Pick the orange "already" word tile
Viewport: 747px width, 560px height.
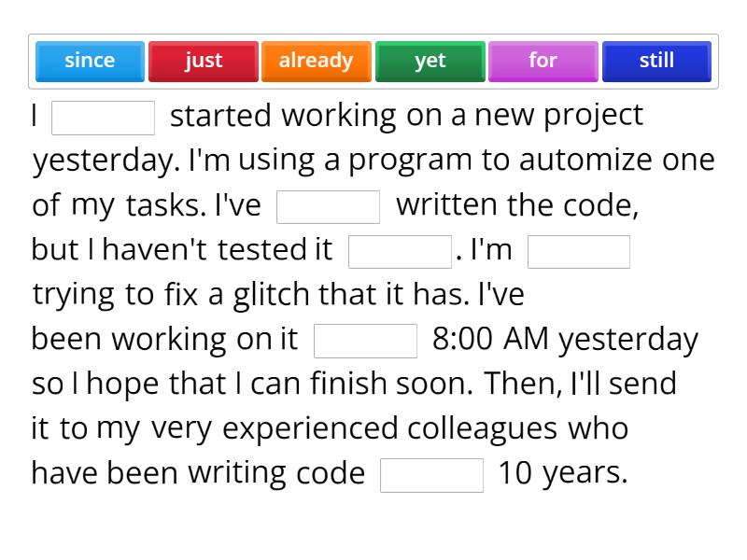316,61
